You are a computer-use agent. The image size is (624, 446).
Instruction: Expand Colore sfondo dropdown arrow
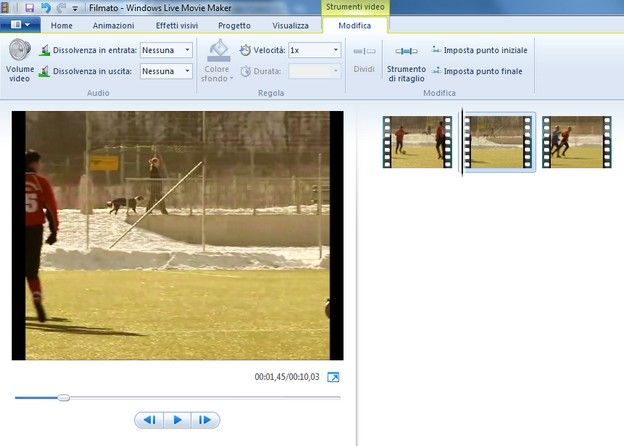coord(231,78)
